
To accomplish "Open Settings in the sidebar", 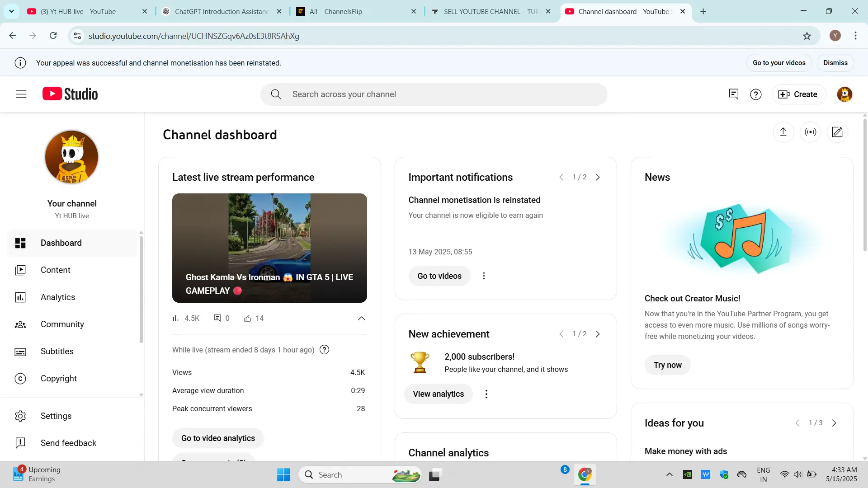I will [x=72, y=416].
